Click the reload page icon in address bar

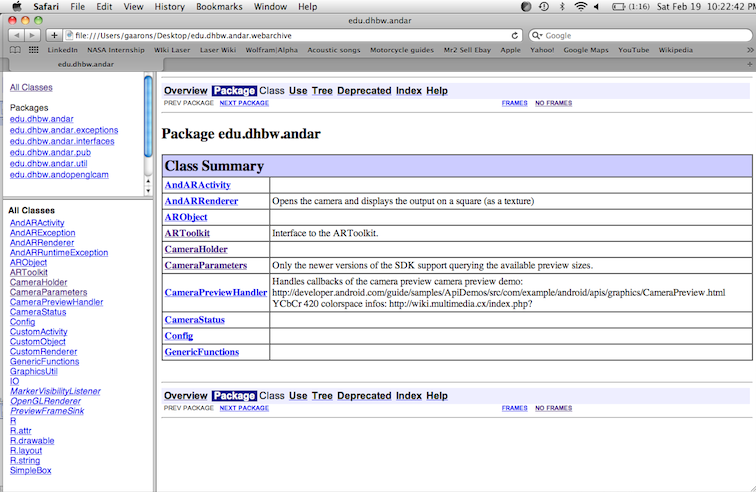[x=515, y=35]
